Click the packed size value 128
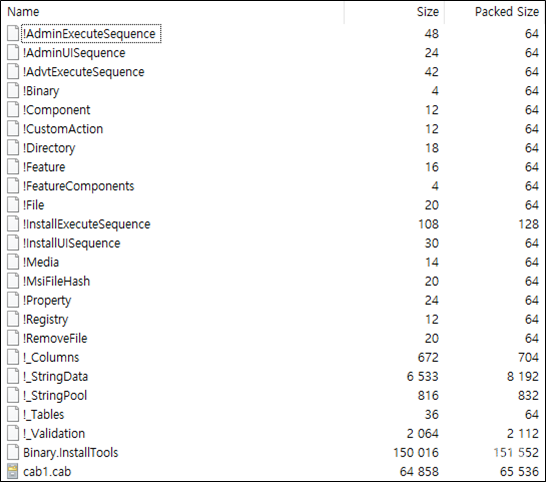Screen dimensions: 546x482 pos(529,224)
